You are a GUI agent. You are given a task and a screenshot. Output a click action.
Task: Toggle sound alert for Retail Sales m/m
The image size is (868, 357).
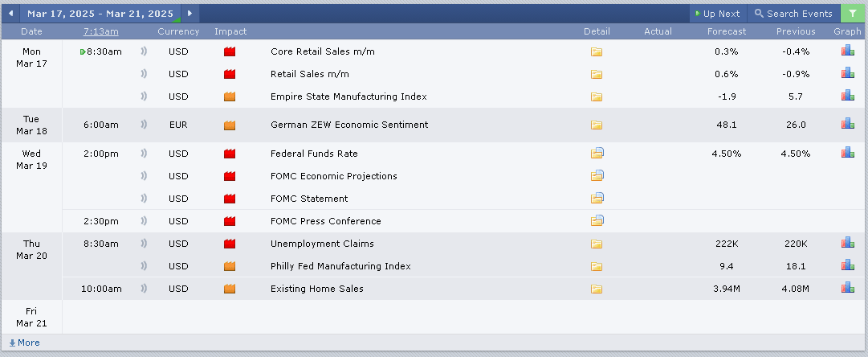point(145,74)
